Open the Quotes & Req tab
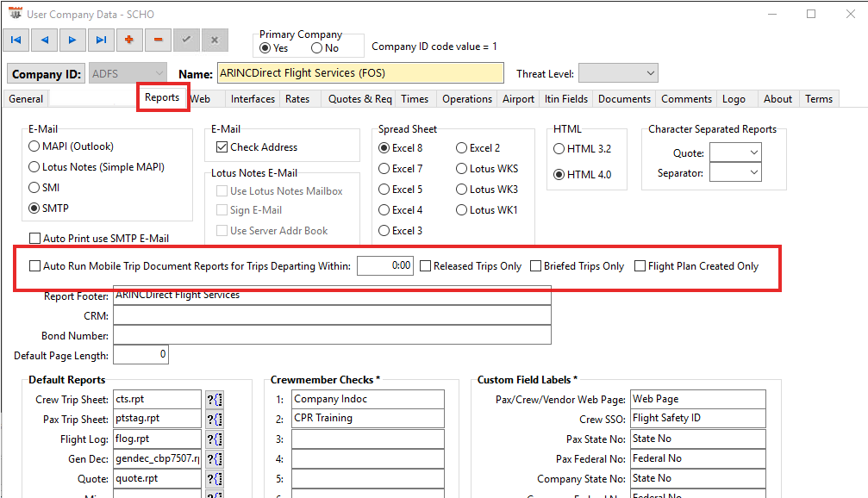This screenshot has height=498, width=868. (x=359, y=99)
